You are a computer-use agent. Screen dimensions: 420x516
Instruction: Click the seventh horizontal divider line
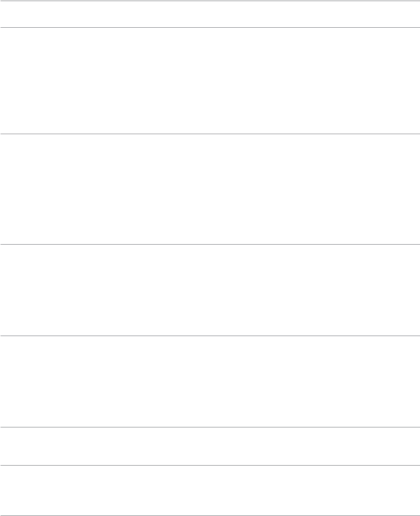pyautogui.click(x=210, y=465)
